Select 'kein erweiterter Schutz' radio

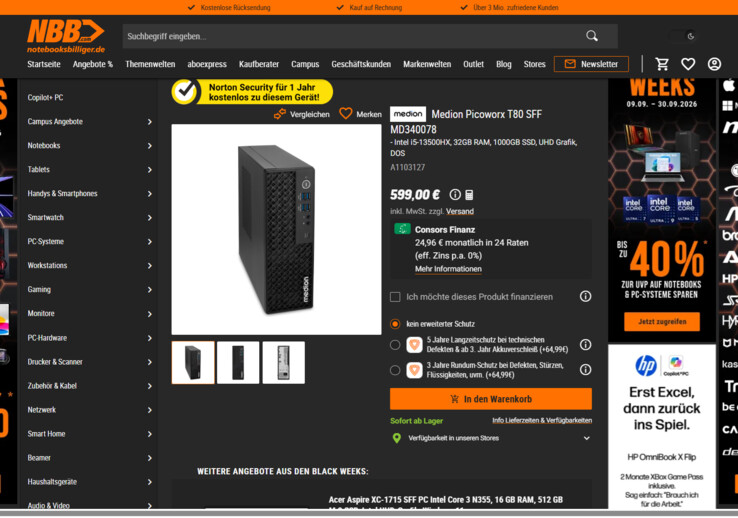[395, 324]
